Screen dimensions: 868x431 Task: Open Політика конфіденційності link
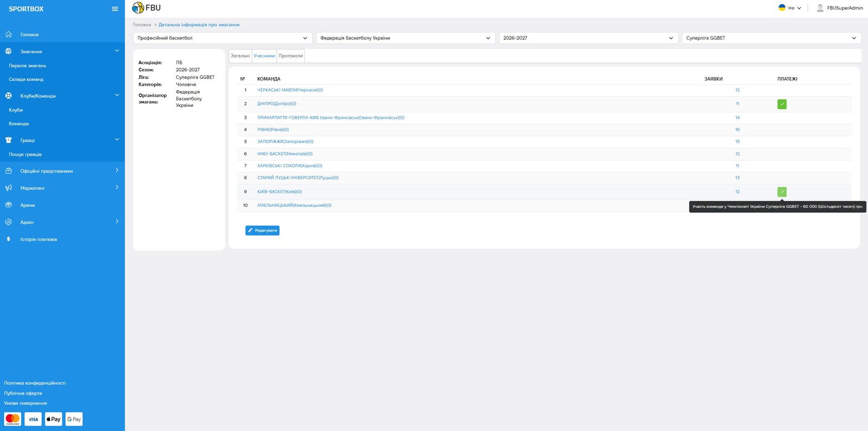pos(35,383)
